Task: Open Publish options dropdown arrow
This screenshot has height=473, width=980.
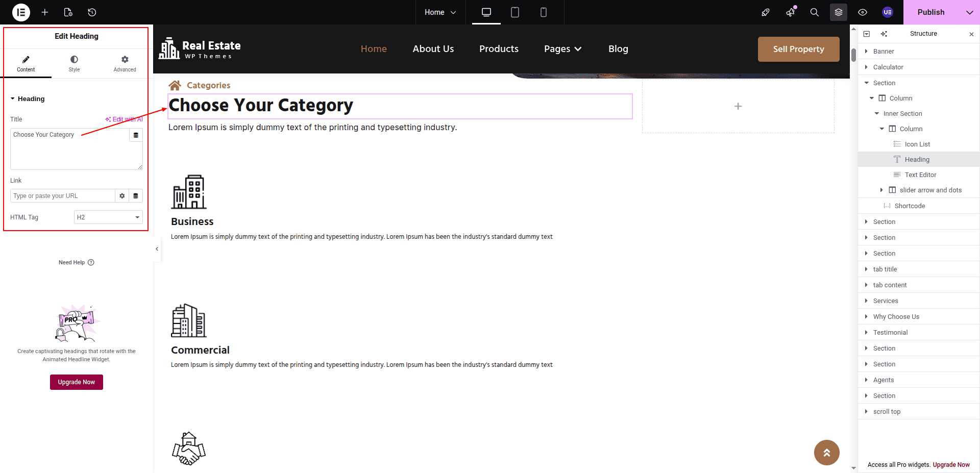Action: tap(969, 12)
